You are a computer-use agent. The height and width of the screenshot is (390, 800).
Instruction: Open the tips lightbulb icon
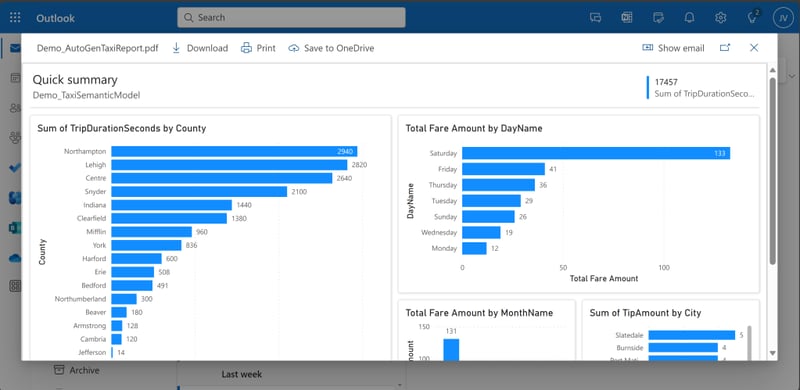coord(752,18)
